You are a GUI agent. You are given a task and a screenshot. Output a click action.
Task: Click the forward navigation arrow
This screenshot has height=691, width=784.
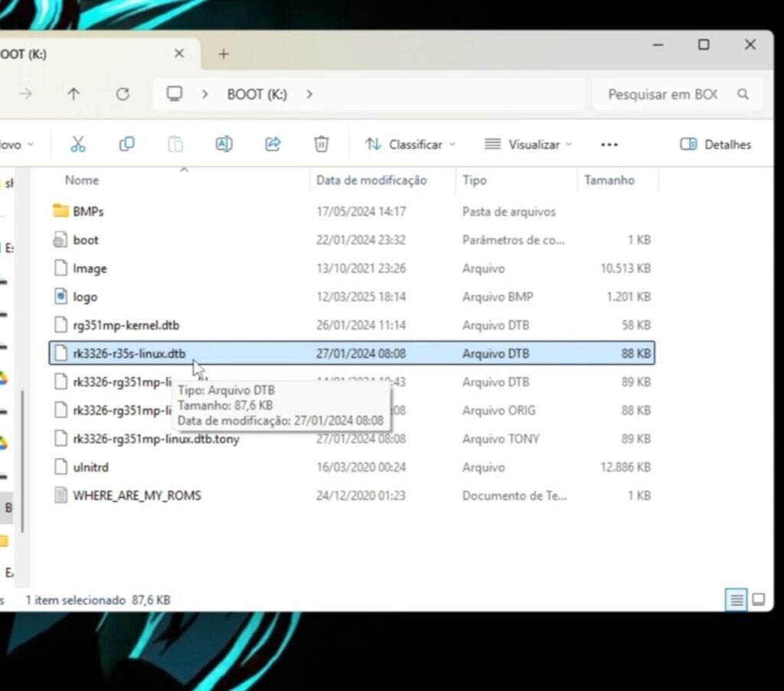(x=25, y=94)
